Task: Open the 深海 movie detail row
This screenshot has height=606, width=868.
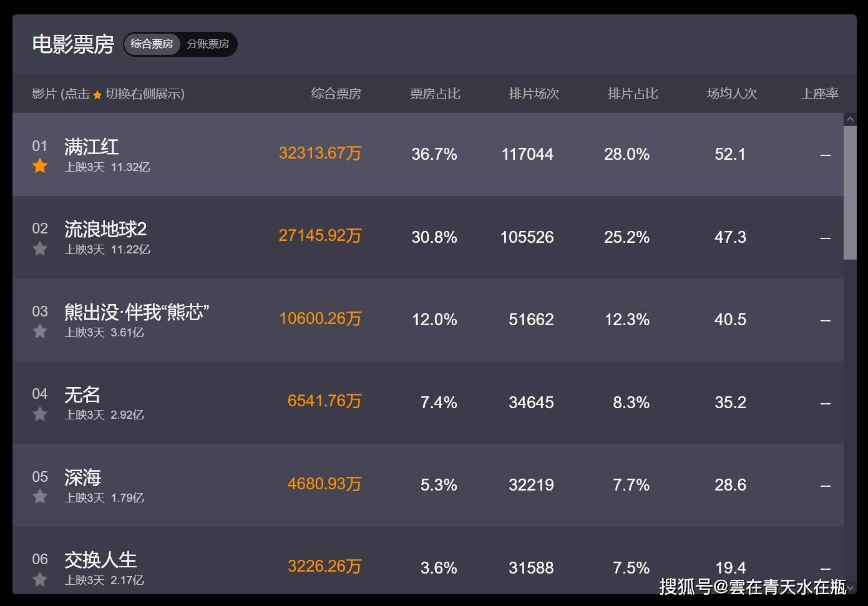Action: click(82, 478)
